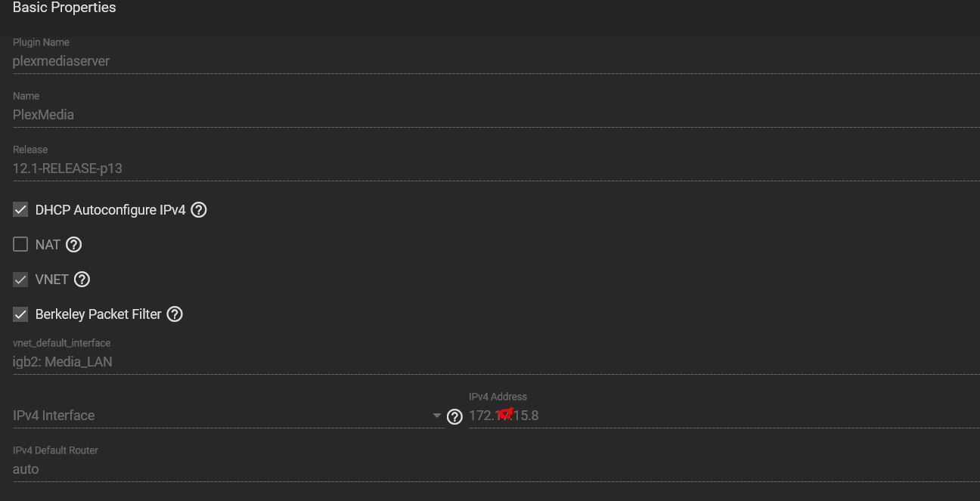Select the Name field containing PlexMedia
This screenshot has height=501, width=980.
tap(44, 115)
